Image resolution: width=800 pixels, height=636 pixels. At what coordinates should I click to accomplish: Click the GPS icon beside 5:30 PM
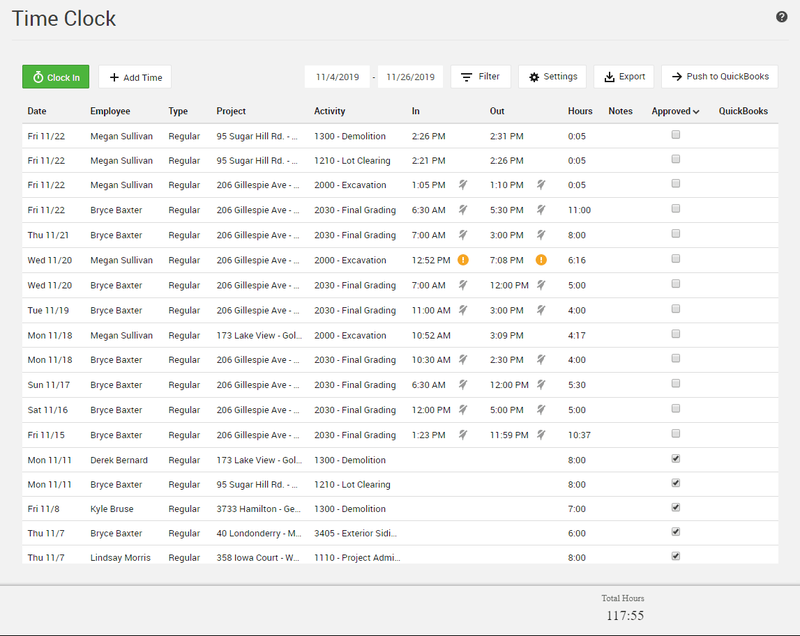pyautogui.click(x=541, y=210)
